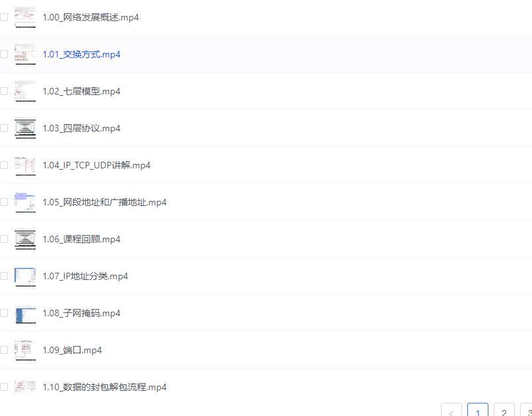Open the thumbnail of 1.04_IP_TCP_UDP讲解.mp4
Viewport: 532px width, 416px height.
tap(24, 165)
